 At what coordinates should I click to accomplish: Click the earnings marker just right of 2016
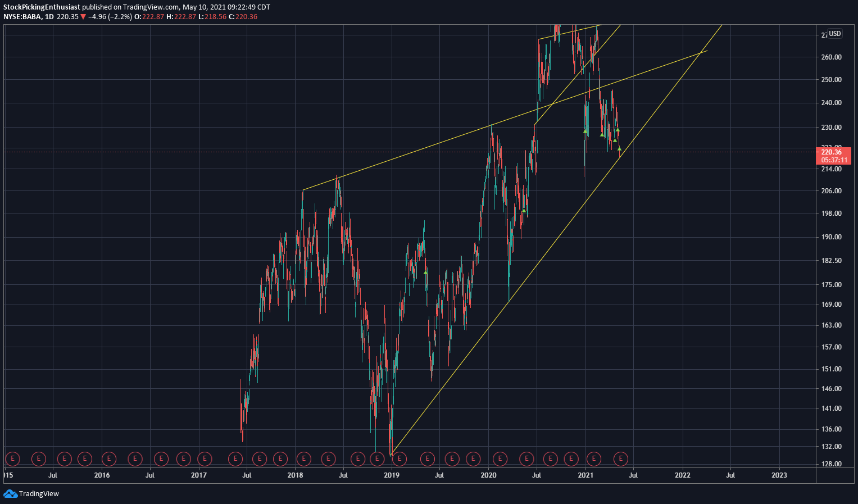coord(108,459)
